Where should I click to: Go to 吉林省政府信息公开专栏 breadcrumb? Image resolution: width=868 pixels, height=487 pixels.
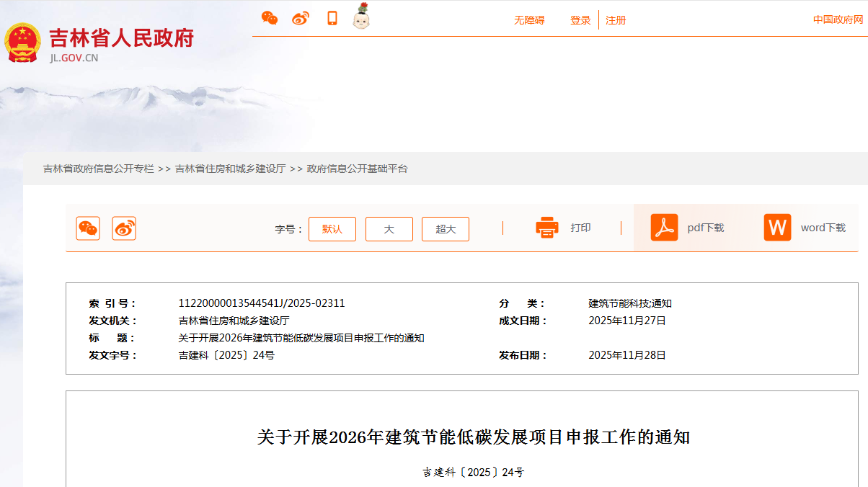click(x=99, y=169)
